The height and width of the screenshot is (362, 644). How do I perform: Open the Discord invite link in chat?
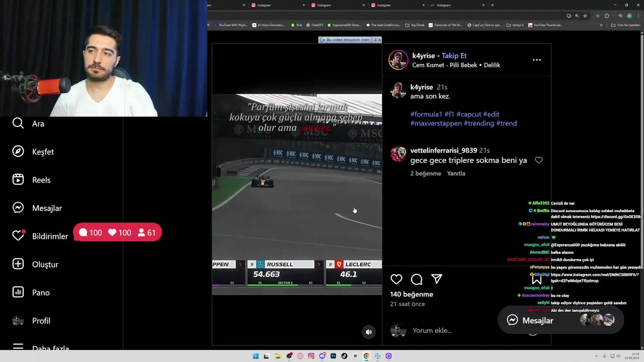pos(616,217)
